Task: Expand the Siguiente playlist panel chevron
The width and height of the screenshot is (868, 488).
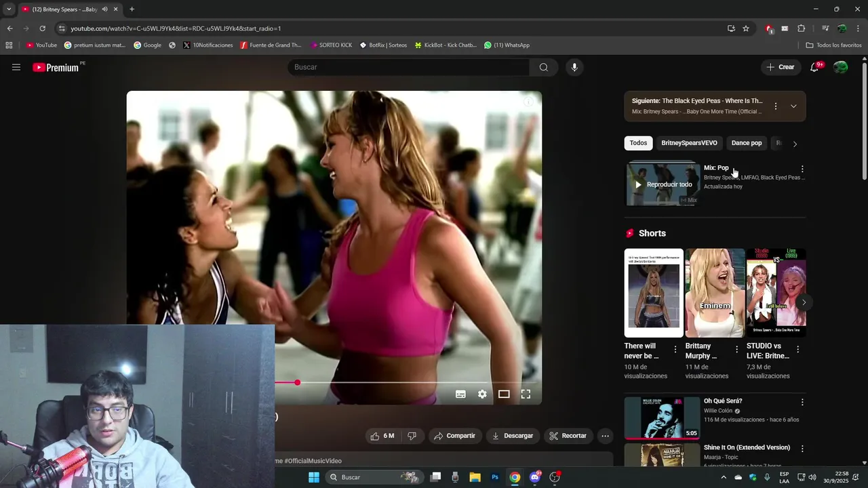Action: click(x=793, y=106)
